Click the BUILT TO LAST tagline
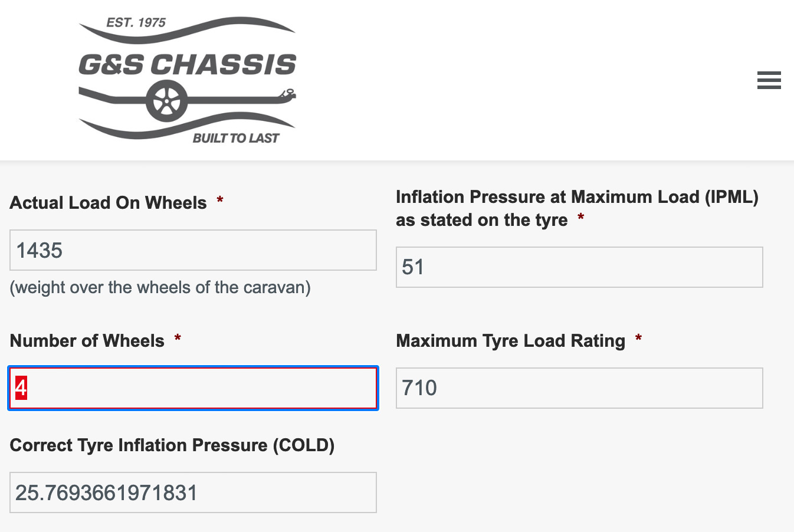This screenshot has width=794, height=532. point(236,138)
